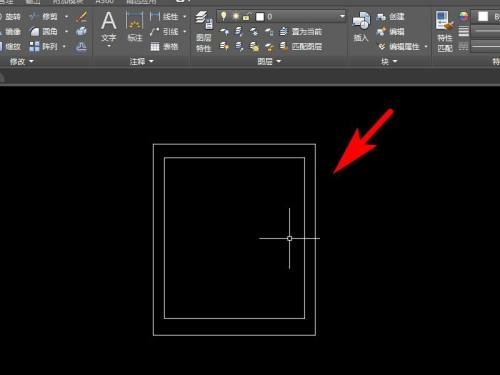Click the Explode icon in Modify panel

point(81,31)
